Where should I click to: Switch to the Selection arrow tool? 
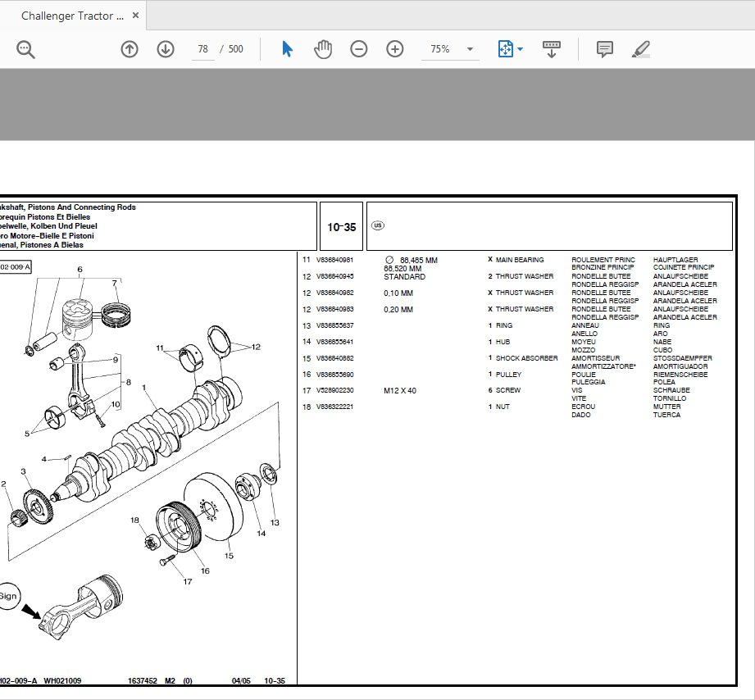click(x=288, y=49)
